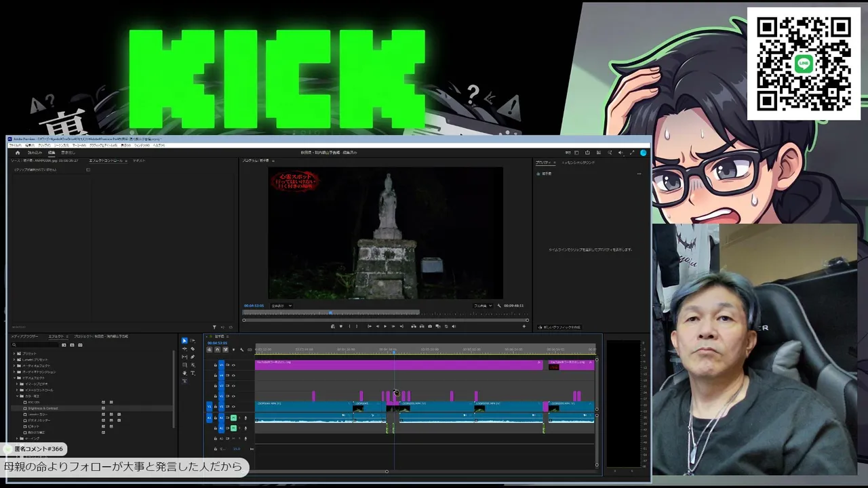Expand the オーディオトランジション folder

[x=14, y=372]
